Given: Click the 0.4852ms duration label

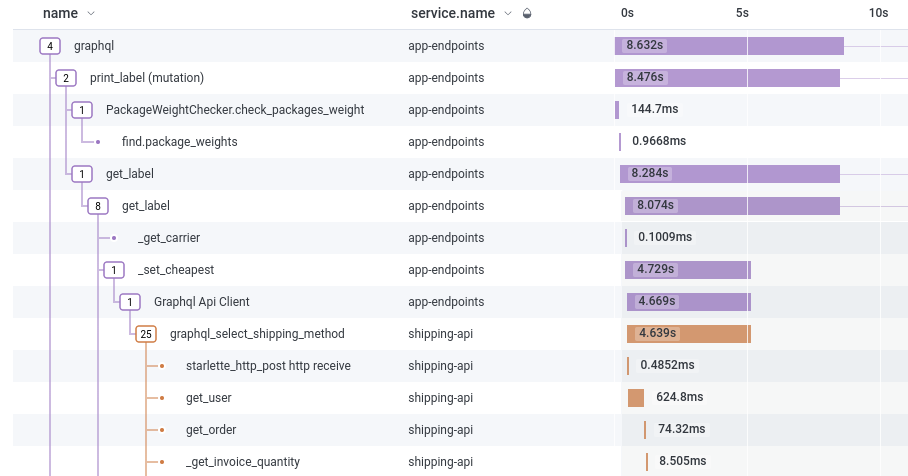Looking at the screenshot, I should [667, 365].
